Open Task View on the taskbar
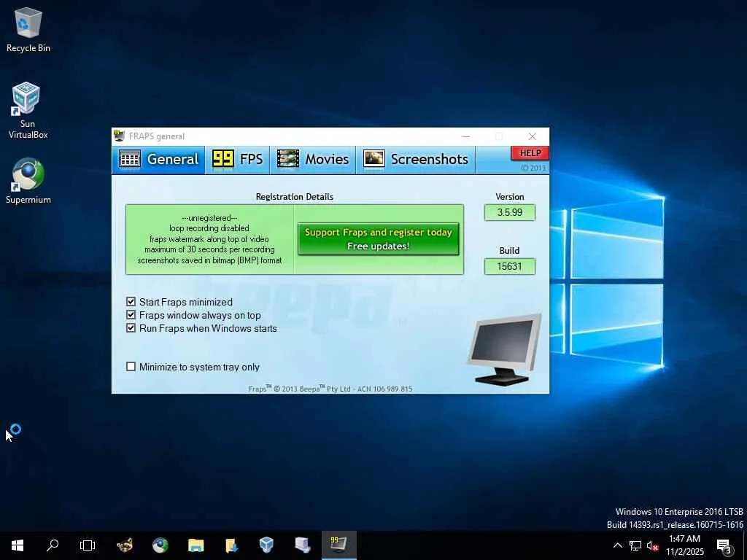Image resolution: width=747 pixels, height=560 pixels. tap(88, 545)
